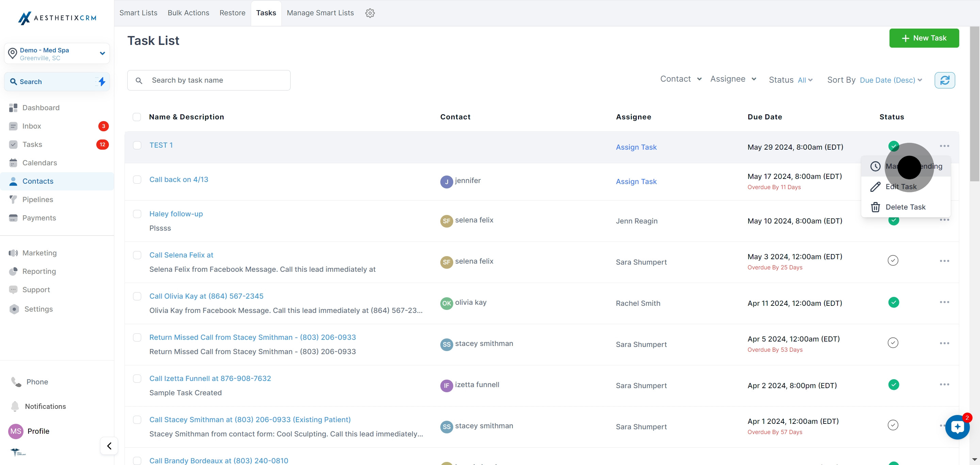The image size is (980, 465).
Task: Mark Call Selena Felix task as complete
Action: pyautogui.click(x=893, y=261)
